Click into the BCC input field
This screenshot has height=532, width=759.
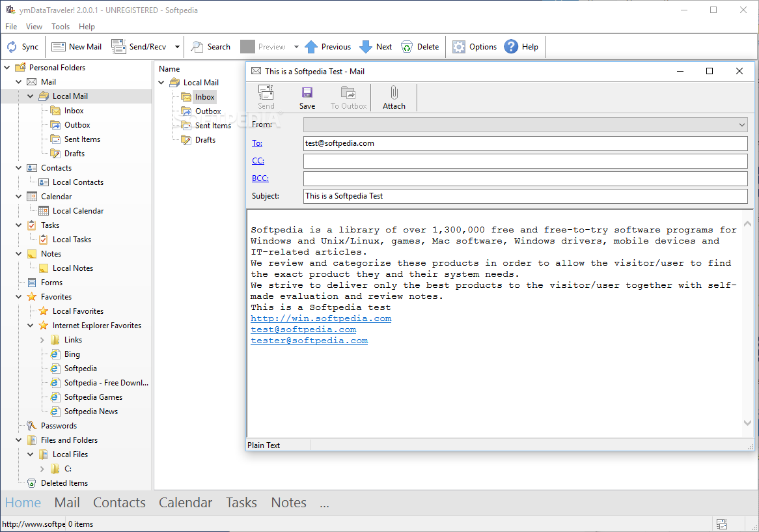pos(525,178)
